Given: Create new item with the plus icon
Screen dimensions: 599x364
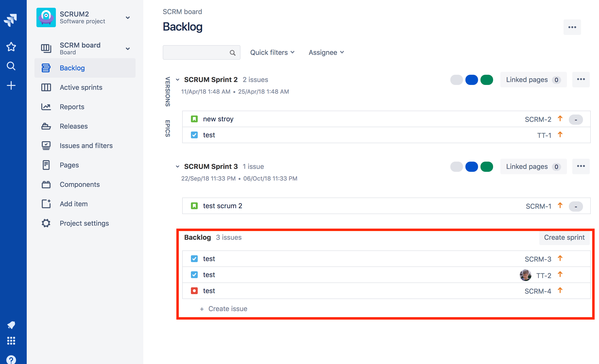Looking at the screenshot, I should [x=11, y=85].
